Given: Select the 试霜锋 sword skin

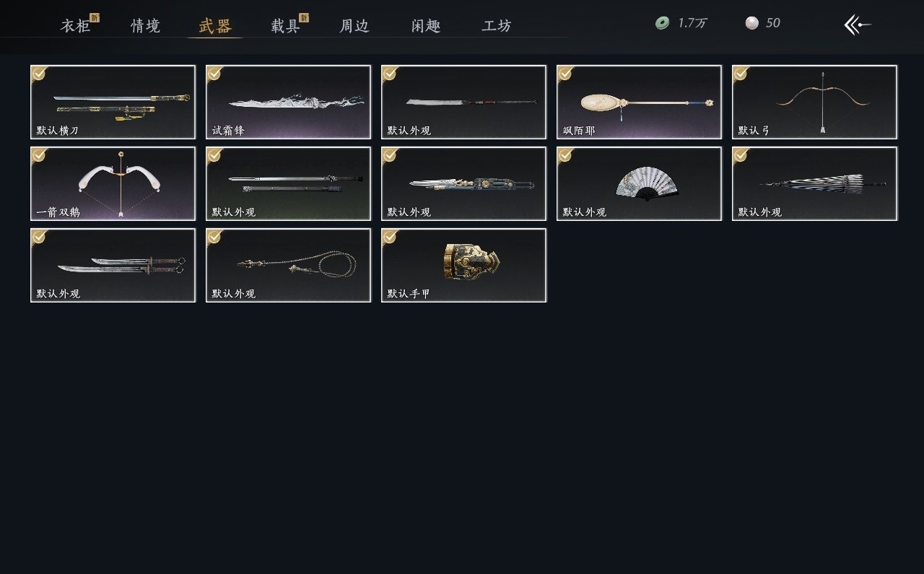Looking at the screenshot, I should pyautogui.click(x=288, y=102).
